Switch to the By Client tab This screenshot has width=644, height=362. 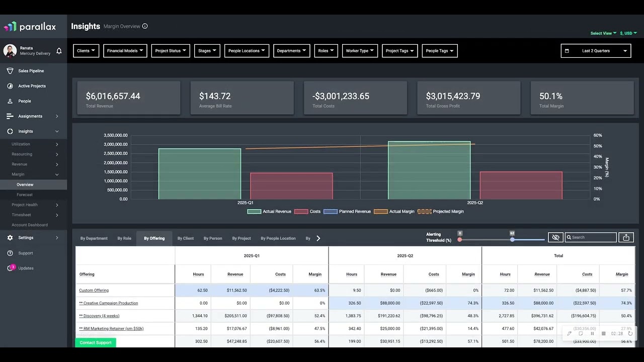(x=186, y=238)
